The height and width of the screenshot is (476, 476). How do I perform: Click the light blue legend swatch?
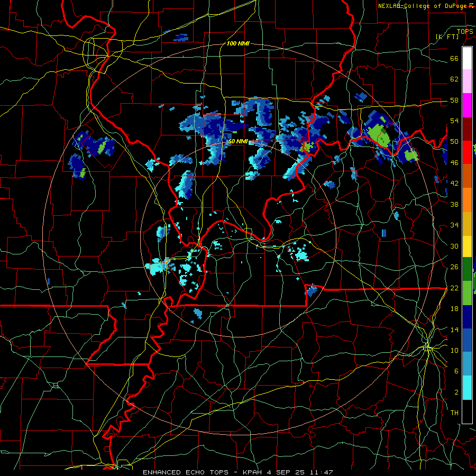[467, 364]
